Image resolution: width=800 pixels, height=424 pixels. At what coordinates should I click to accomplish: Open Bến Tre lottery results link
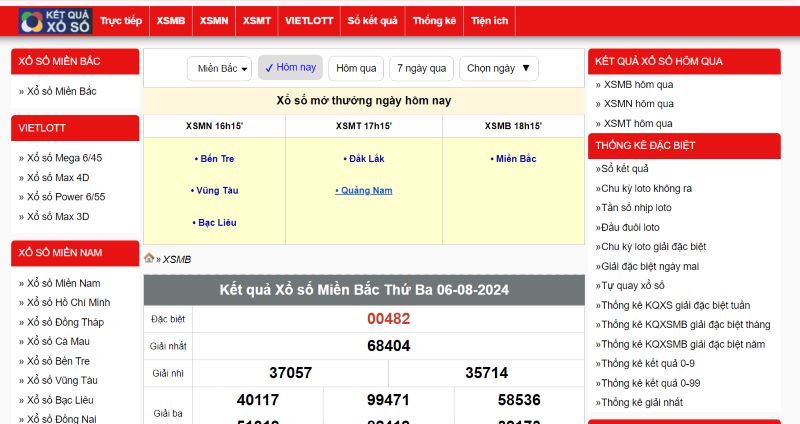pos(214,159)
